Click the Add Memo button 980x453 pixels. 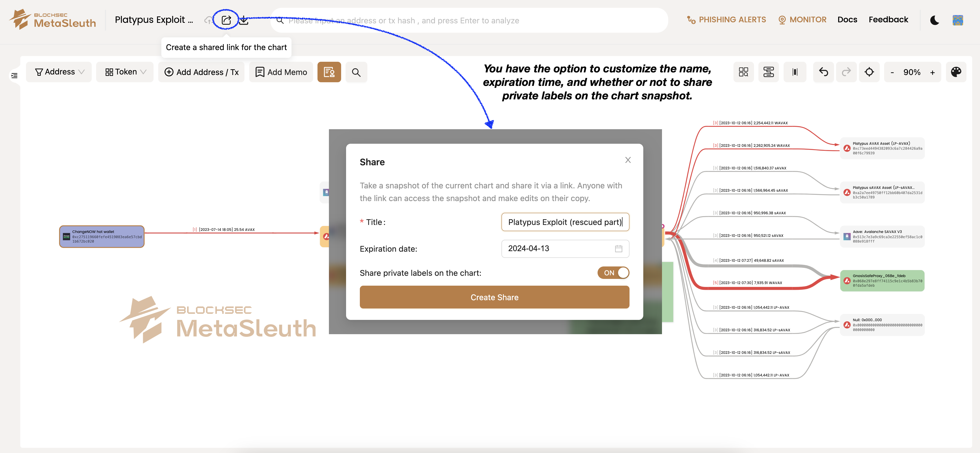[x=281, y=72]
